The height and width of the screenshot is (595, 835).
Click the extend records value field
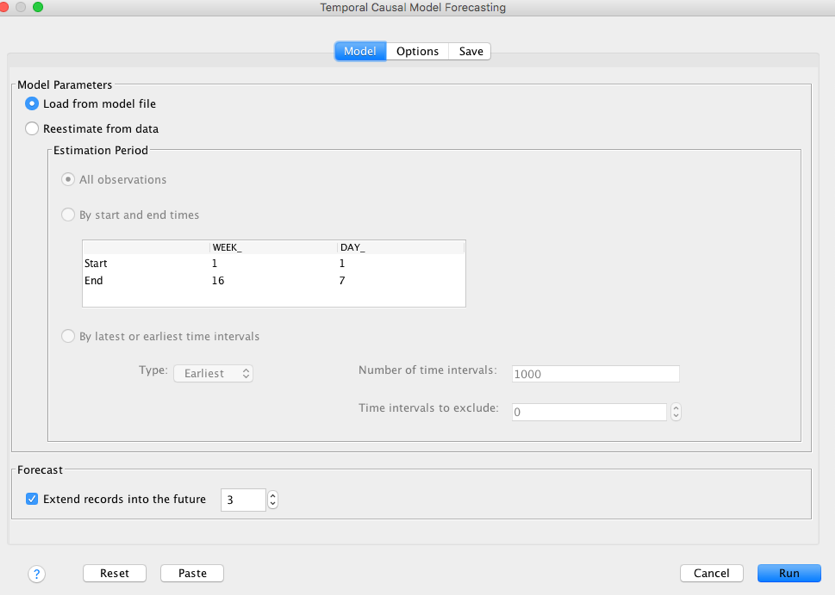(x=243, y=500)
